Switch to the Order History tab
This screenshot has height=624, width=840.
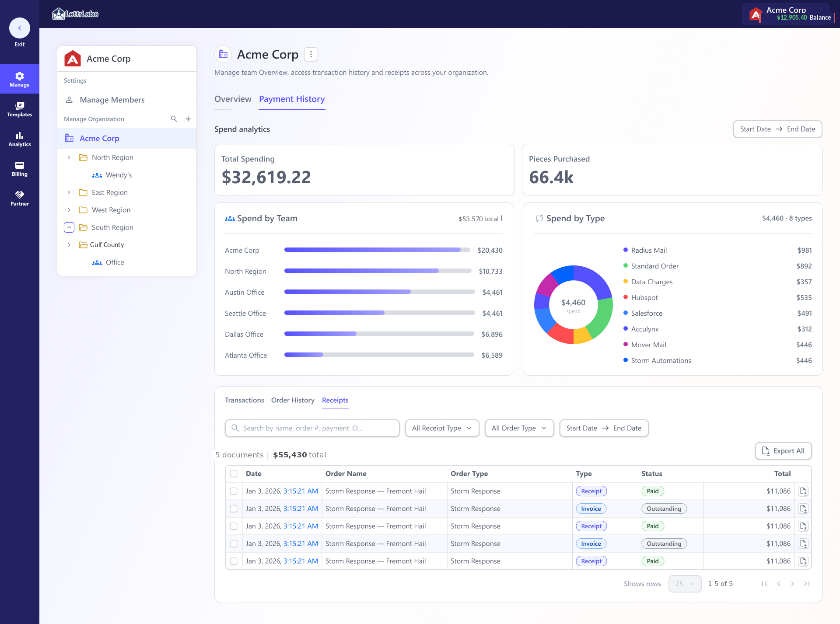[x=293, y=400]
